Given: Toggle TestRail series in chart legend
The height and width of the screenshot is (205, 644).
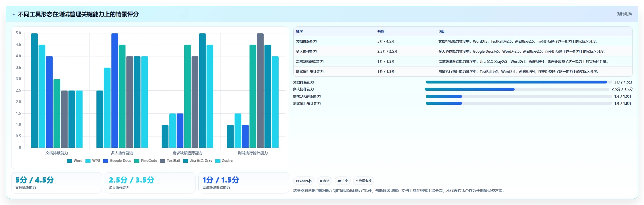Looking at the screenshot, I should point(170,161).
